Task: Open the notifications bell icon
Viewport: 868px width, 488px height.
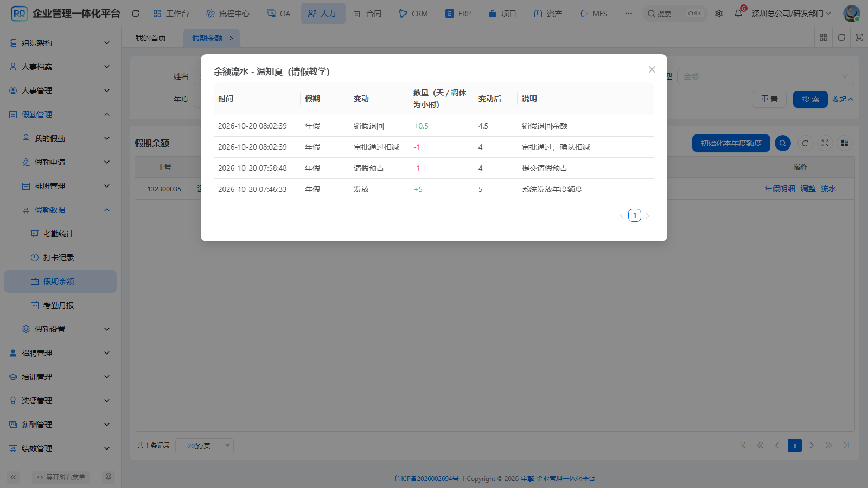Action: pyautogui.click(x=738, y=14)
